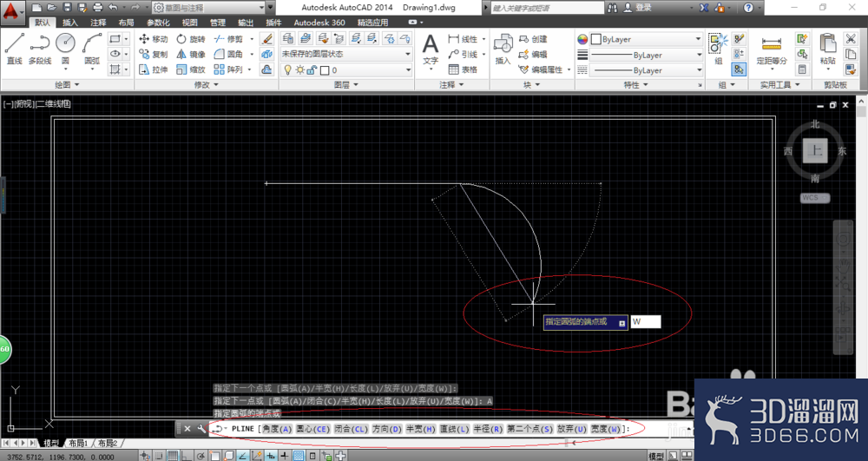868x461 pixels.
Task: Select the Circle (圆) tool
Action: click(x=65, y=48)
